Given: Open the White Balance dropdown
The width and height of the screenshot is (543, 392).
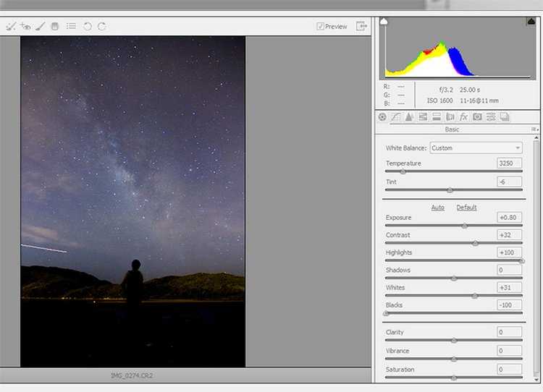Looking at the screenshot, I should (475, 148).
